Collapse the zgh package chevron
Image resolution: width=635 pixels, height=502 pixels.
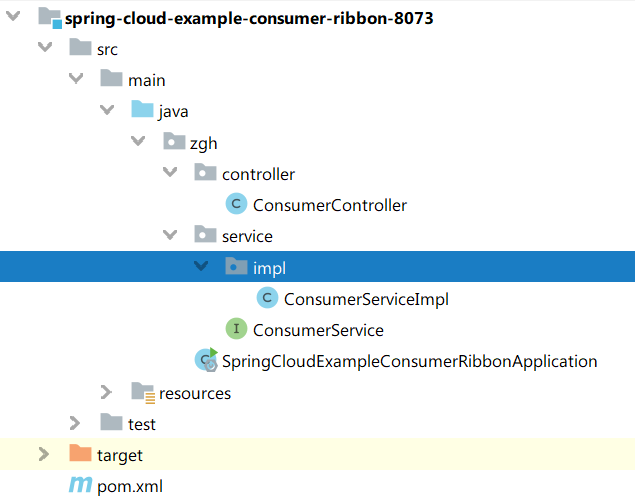click(x=139, y=141)
